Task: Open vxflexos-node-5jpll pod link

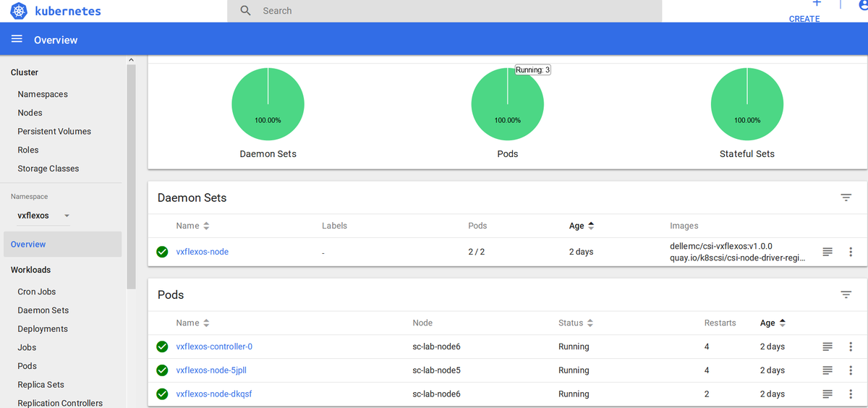Action: [212, 370]
